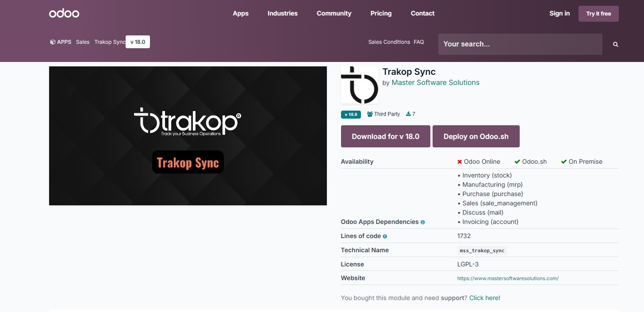Click the 1732 lines of code value
This screenshot has width=644, height=312.
coord(464,236)
